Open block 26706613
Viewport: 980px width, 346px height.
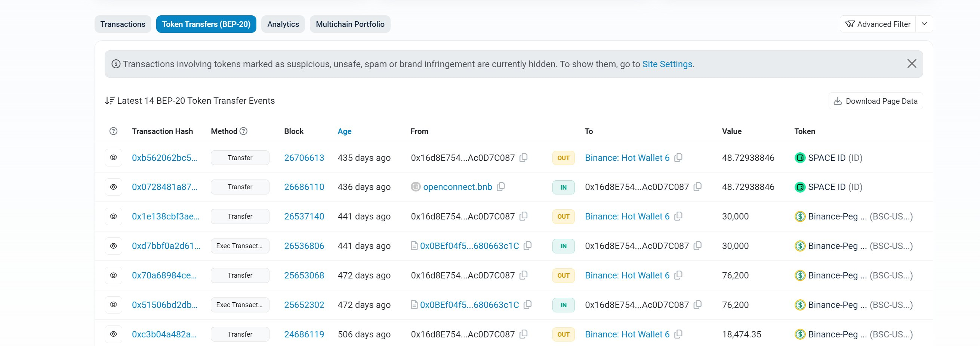tap(304, 158)
